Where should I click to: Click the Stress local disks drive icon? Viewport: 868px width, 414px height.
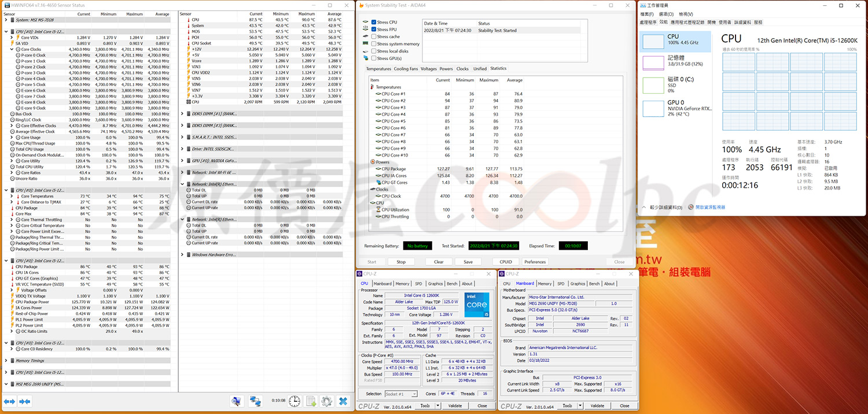coord(366,51)
